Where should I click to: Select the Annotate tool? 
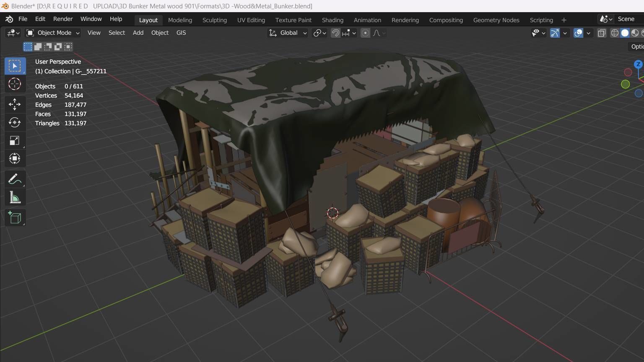click(x=15, y=179)
